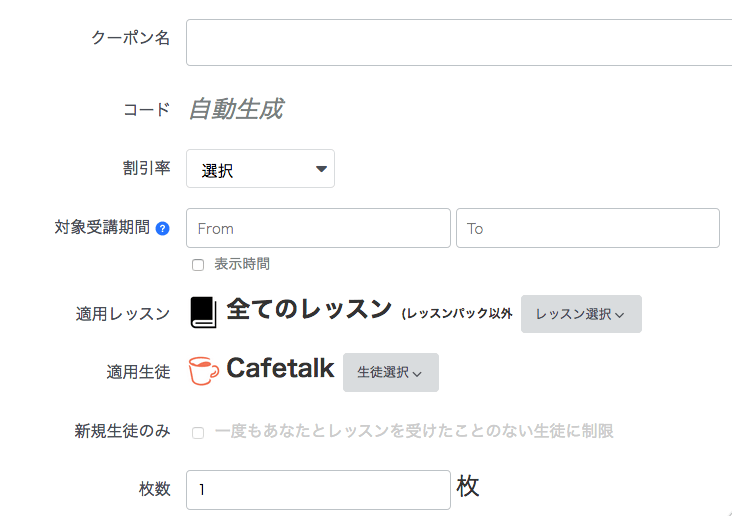Viewport: 732px width, 516px height.
Task: Toggle the 新規生徒のみ restriction checkbox
Action: tap(198, 432)
